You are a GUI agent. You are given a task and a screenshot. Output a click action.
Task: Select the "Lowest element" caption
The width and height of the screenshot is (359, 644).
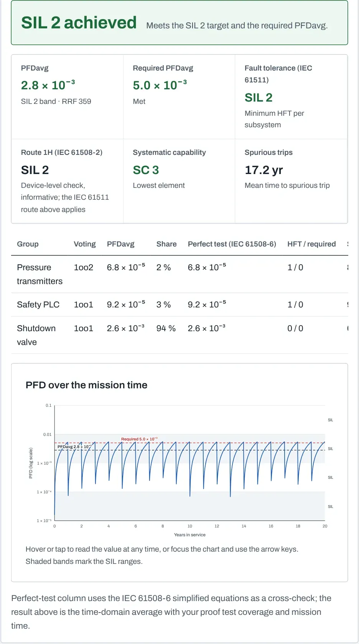tap(159, 186)
